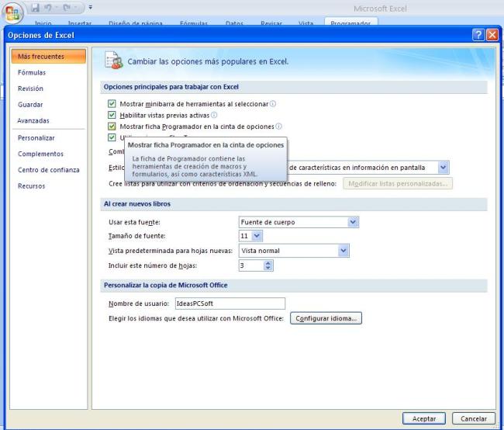Click the Save icon in quick access toolbar
Viewport: 504px width, 430px height.
coord(36,9)
